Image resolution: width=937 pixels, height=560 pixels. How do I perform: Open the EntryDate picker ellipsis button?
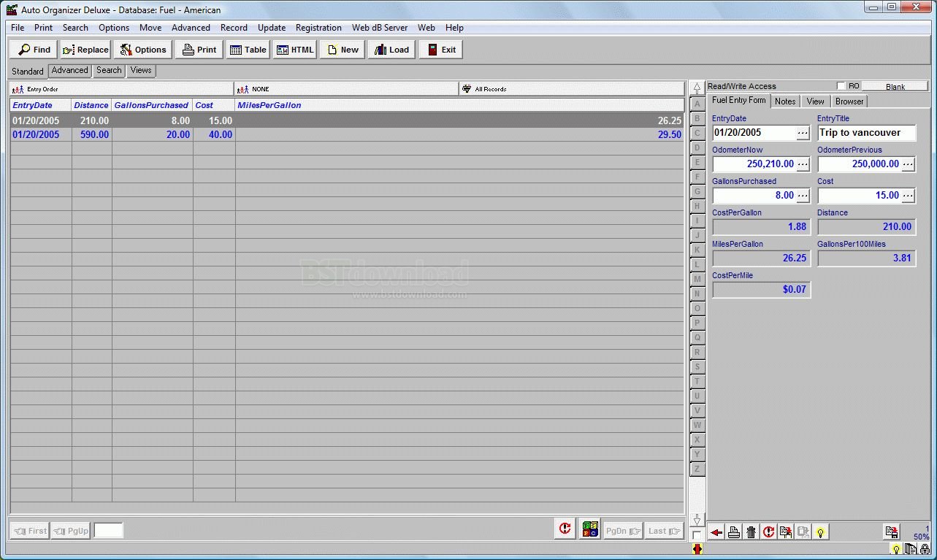coord(803,133)
